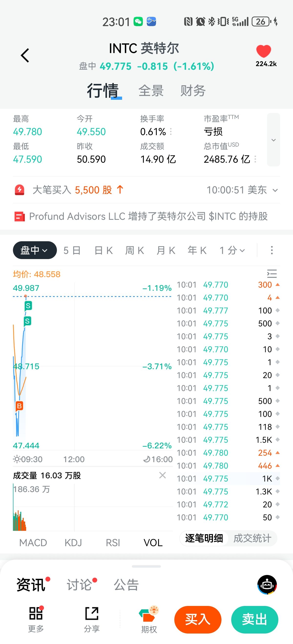Viewport: 293px width, 644px height.
Task: Open the 1分 interval dropdown
Action: click(x=232, y=250)
